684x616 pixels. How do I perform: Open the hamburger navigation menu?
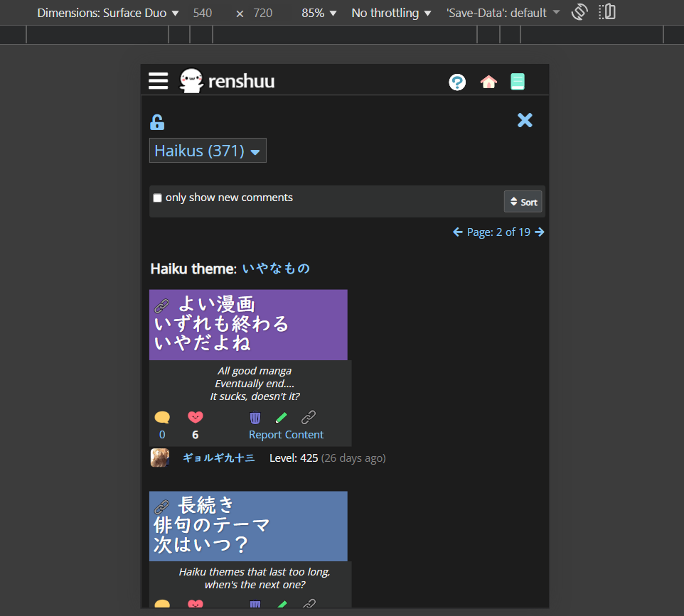click(158, 80)
